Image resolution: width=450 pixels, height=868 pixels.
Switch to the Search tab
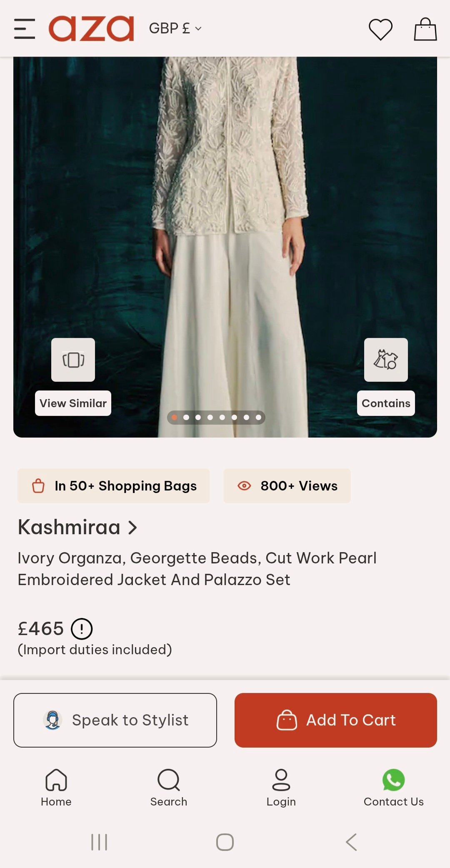pos(169,787)
